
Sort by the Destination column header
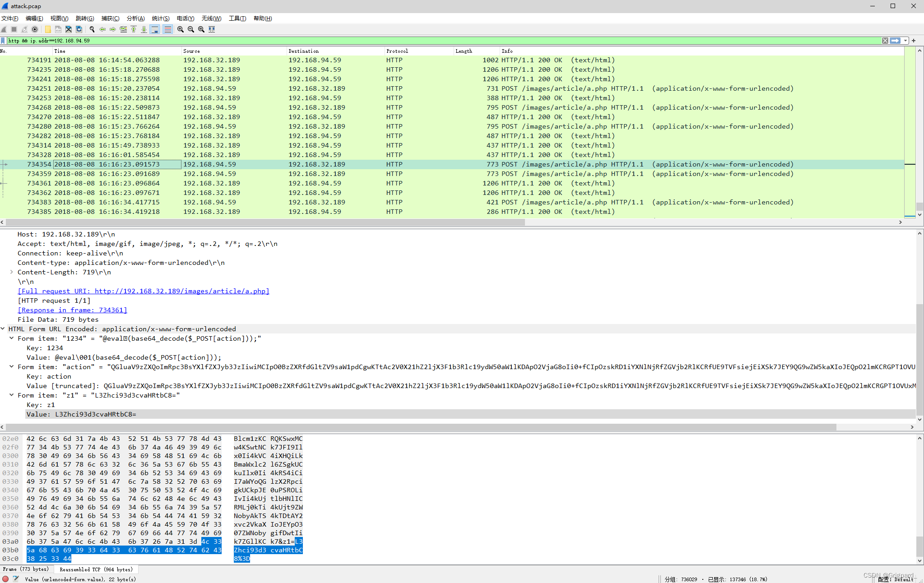pos(335,51)
